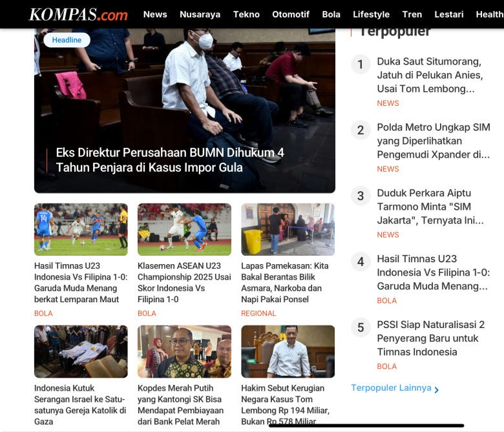This screenshot has height=432, width=504.
Task: Open thumbnail for Klasemen ASEAN U23 article
Action: (184, 229)
